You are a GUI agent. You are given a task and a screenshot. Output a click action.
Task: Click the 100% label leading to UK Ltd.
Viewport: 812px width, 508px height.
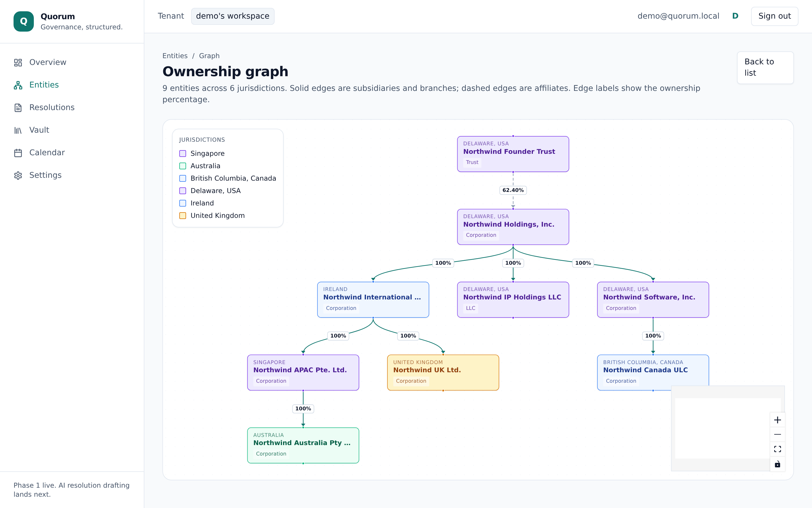click(408, 336)
